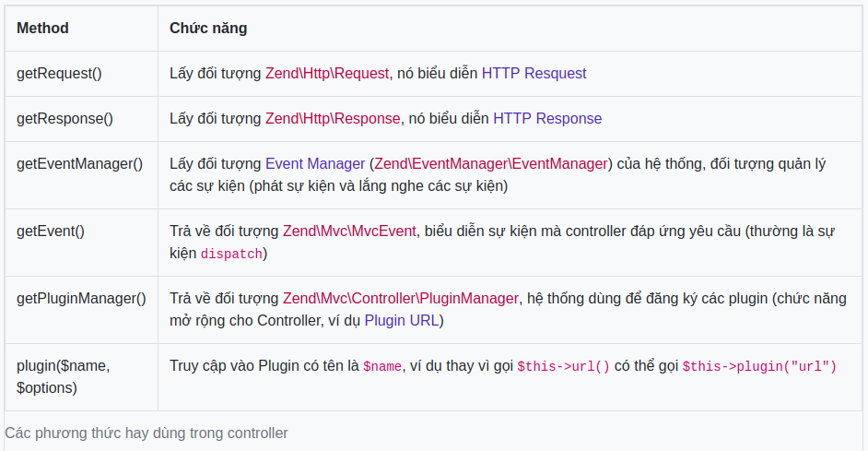Click the Zend\Http\Response class name
This screenshot has height=451, width=868.
coord(333,119)
